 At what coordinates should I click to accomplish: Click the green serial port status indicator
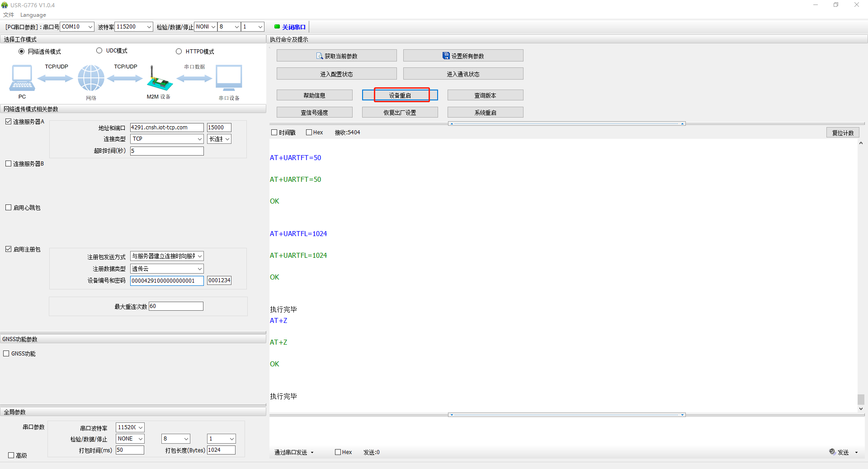(x=277, y=27)
